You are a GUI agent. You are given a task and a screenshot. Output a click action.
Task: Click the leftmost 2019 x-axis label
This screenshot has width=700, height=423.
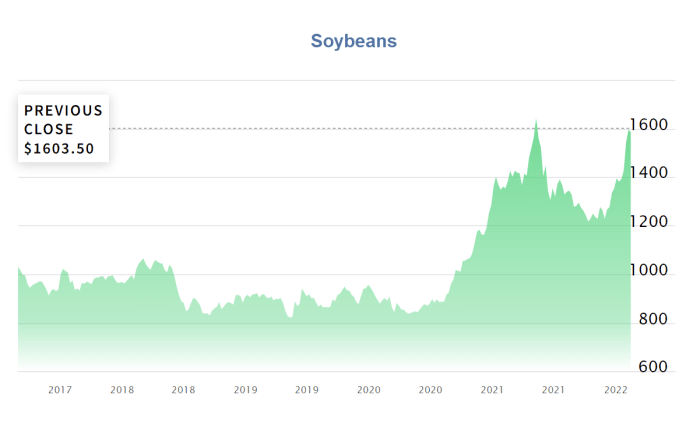click(x=245, y=390)
